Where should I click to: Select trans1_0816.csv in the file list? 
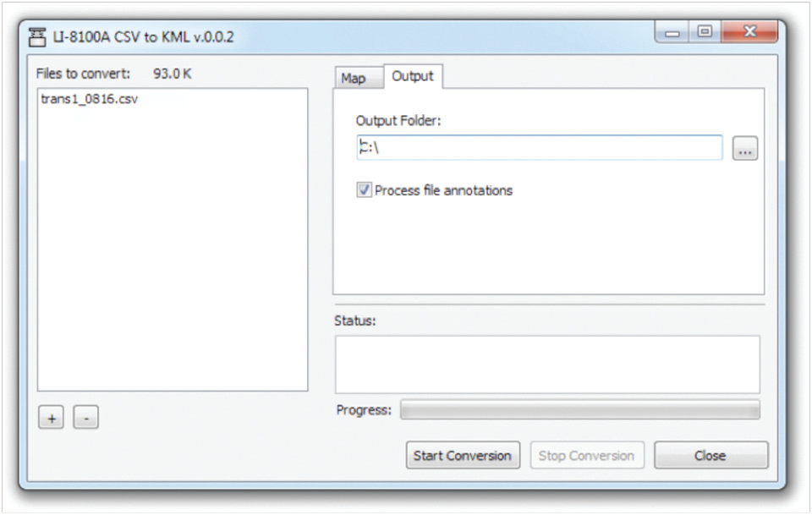coord(89,99)
